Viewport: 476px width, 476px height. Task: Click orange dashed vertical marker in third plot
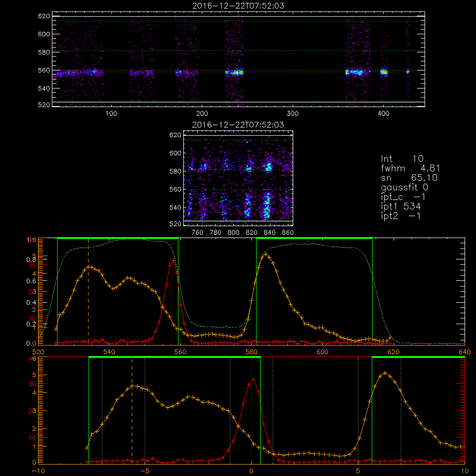pyautogui.click(x=89, y=291)
